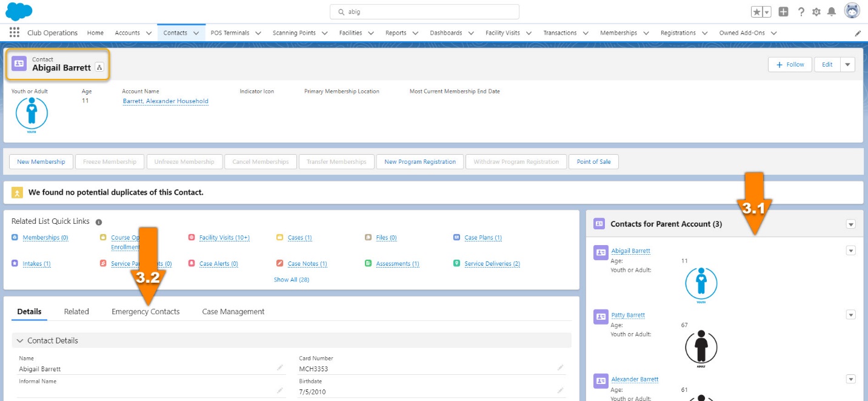Open the App Launcher grid icon

[x=15, y=32]
